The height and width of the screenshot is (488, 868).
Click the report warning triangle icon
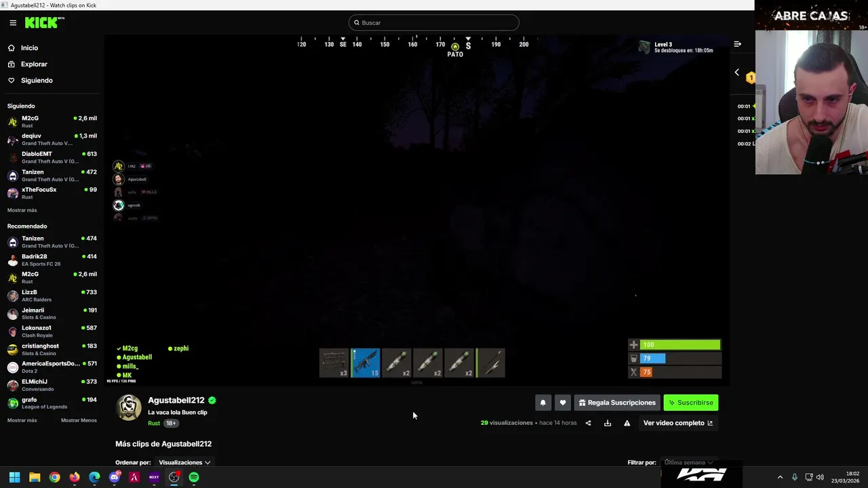click(627, 423)
